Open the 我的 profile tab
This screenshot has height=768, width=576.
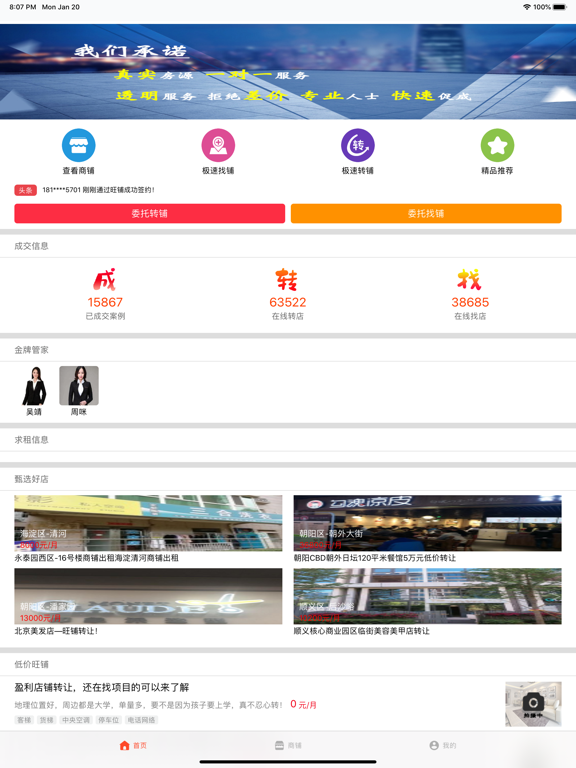pos(443,745)
